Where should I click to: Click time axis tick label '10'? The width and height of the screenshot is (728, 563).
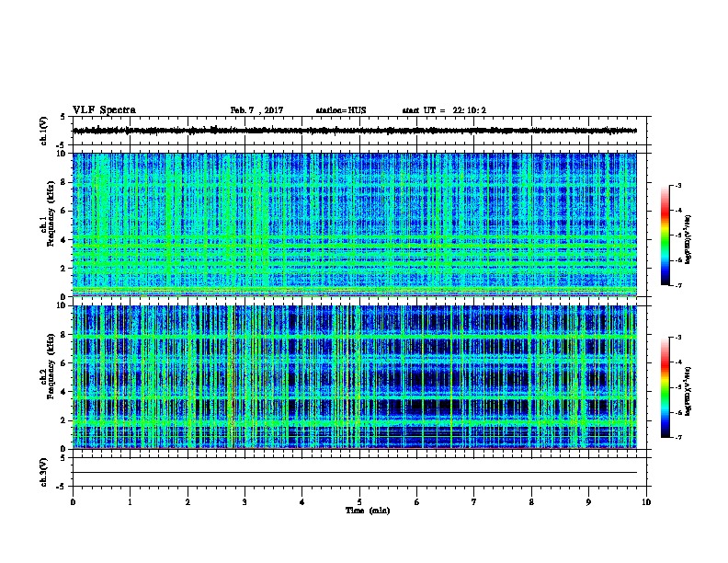click(x=646, y=501)
